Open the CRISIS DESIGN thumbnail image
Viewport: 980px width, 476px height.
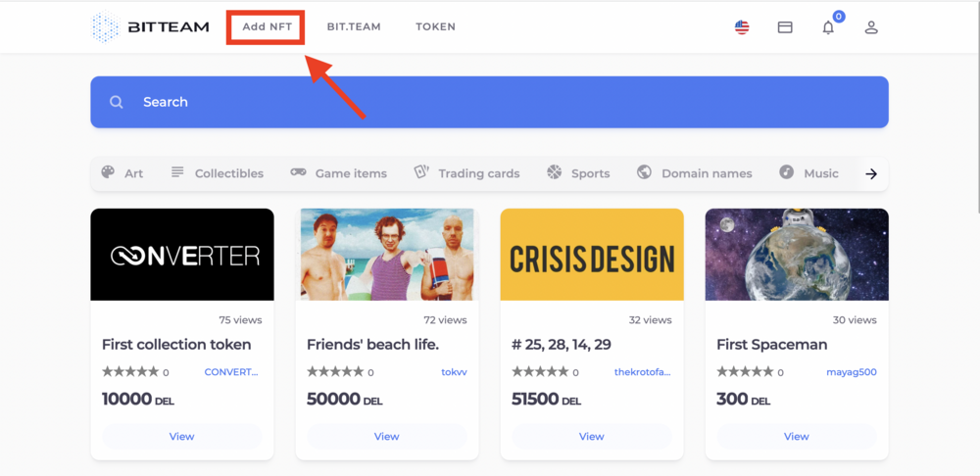point(592,255)
